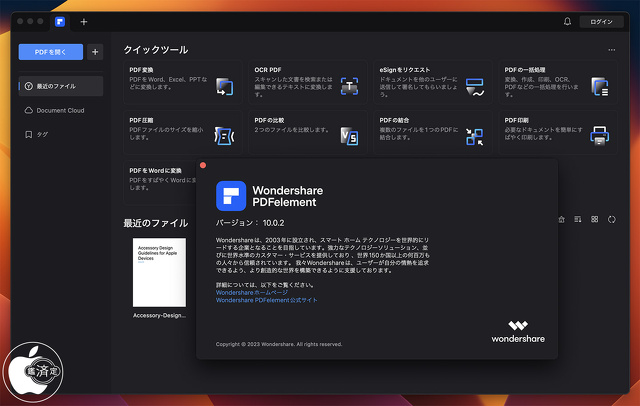
Task: Open the eSignをリクエスト card title
Action: point(404,70)
